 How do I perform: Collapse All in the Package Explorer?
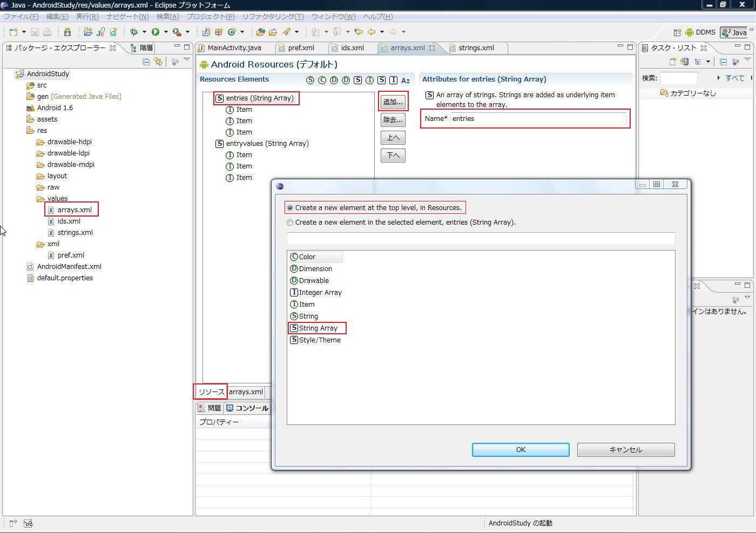tap(146, 62)
